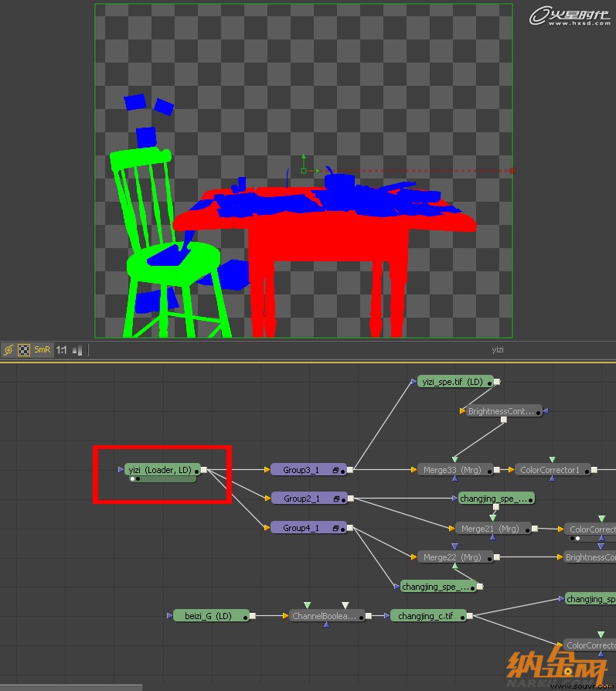Click the Group2_1 output square
Image resolution: width=616 pixels, height=691 pixels.
point(351,499)
